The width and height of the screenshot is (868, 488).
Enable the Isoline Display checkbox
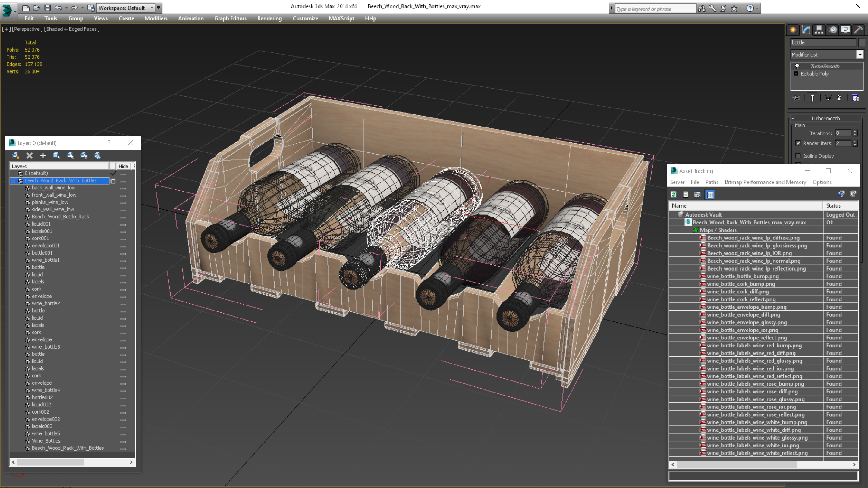click(x=798, y=156)
